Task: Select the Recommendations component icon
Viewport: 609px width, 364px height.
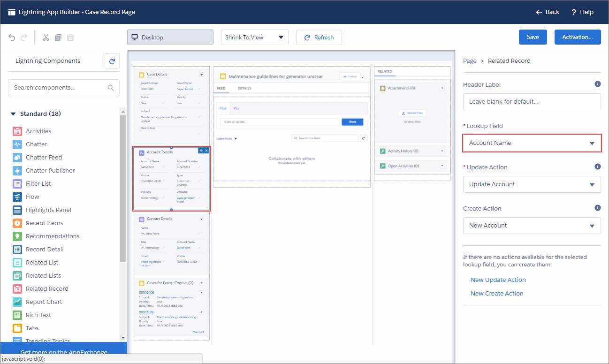Action: click(17, 236)
